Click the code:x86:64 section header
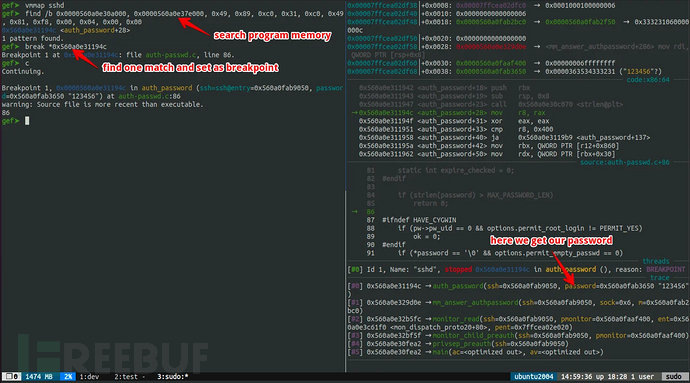This screenshot has width=690, height=383. click(648, 80)
